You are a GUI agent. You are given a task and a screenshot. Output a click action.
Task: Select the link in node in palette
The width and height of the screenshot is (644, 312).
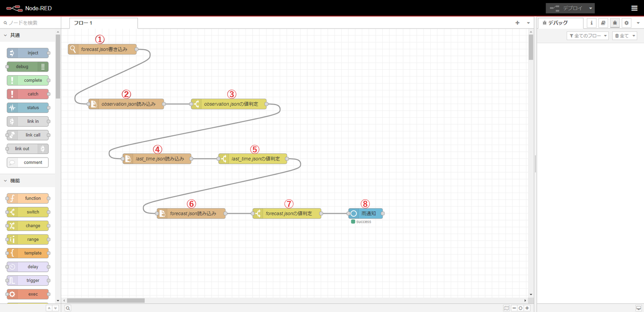click(28, 121)
